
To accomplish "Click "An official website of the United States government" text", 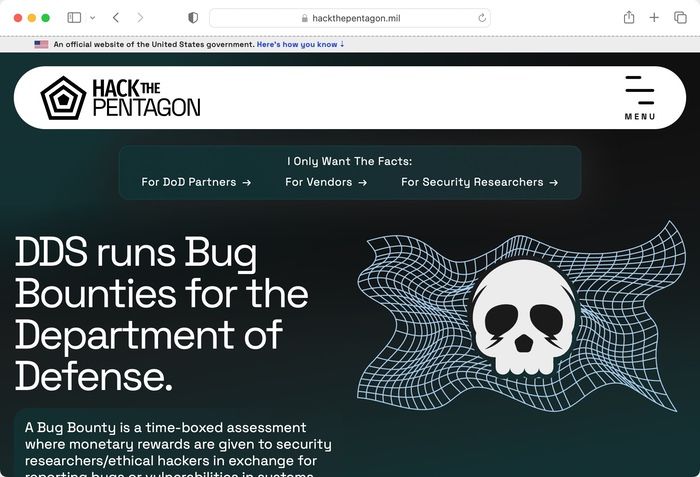I will tap(154, 44).
